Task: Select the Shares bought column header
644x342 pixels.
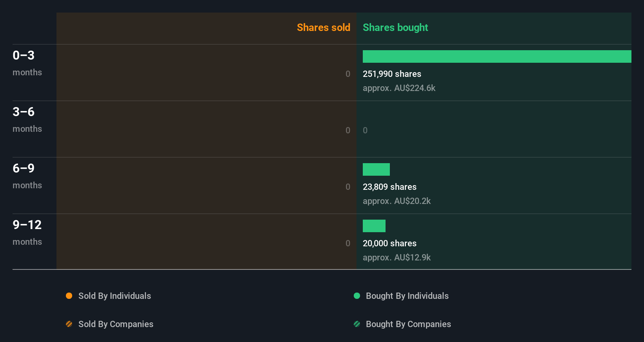Action: click(395, 27)
